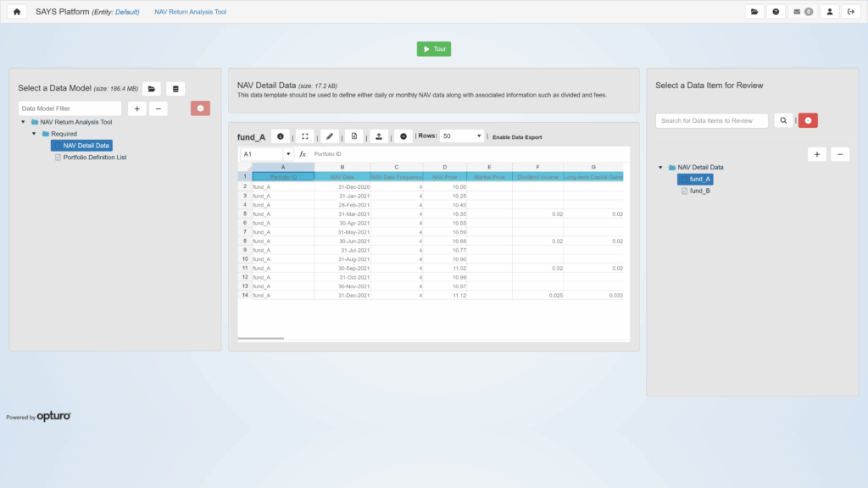
Task: Open the help question mark icon
Action: click(776, 12)
